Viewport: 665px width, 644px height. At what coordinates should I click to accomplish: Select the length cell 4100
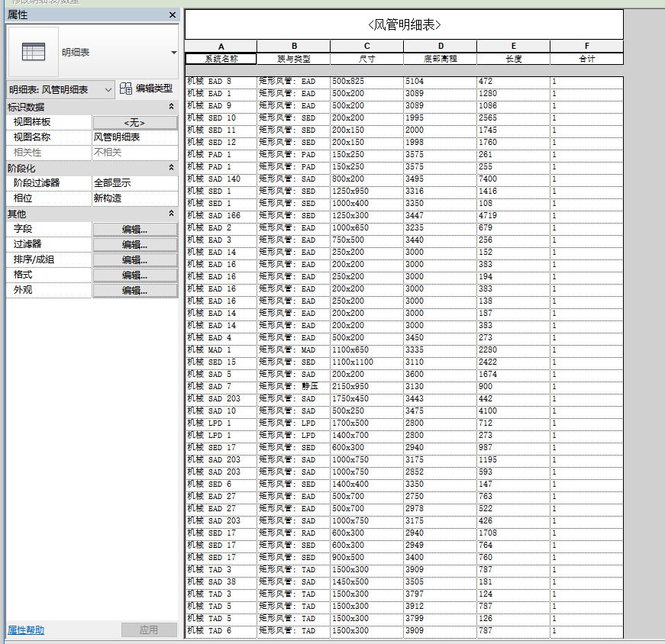coord(514,411)
